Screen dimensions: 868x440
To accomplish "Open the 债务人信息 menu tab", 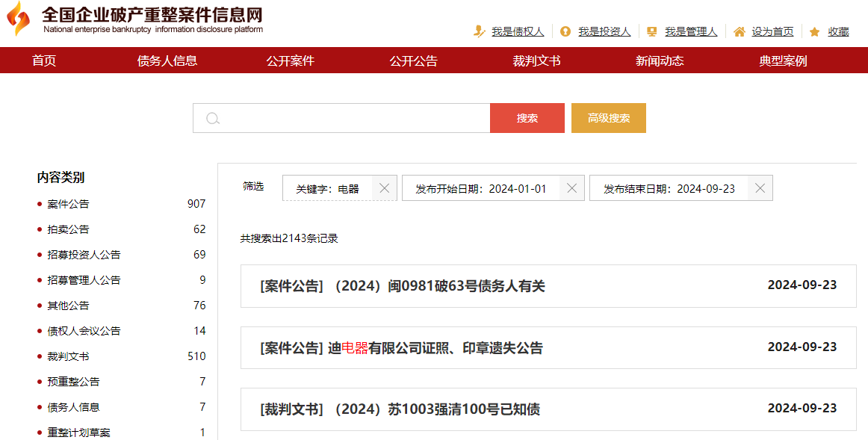I will click(x=167, y=61).
